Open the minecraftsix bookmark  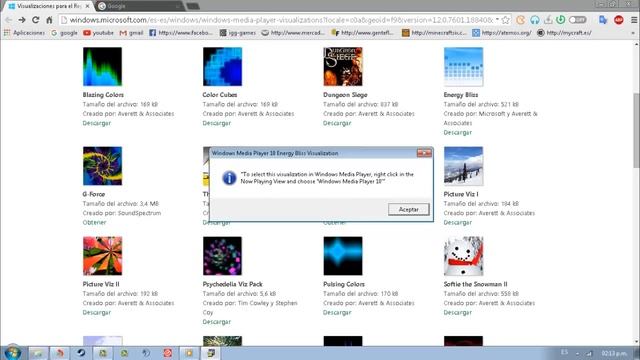[434, 33]
